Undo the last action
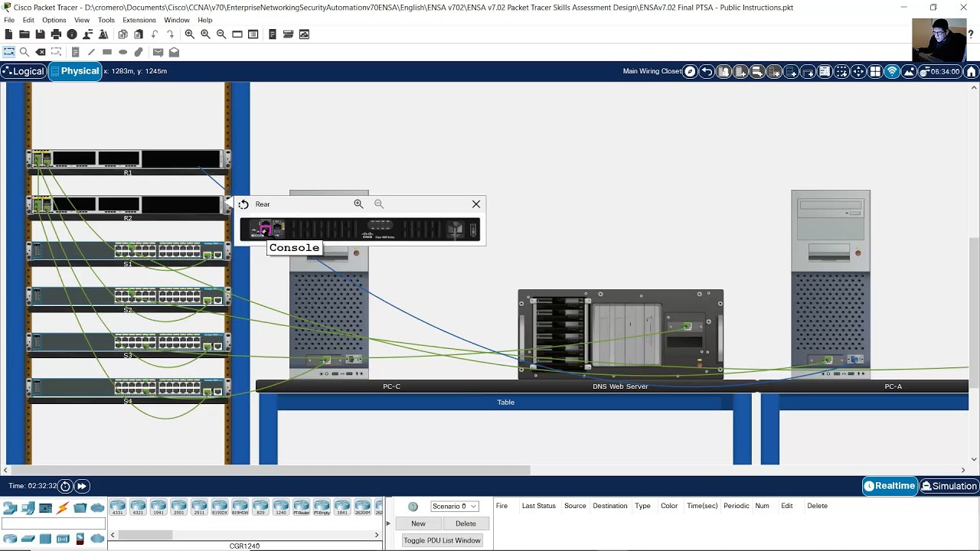 (155, 34)
